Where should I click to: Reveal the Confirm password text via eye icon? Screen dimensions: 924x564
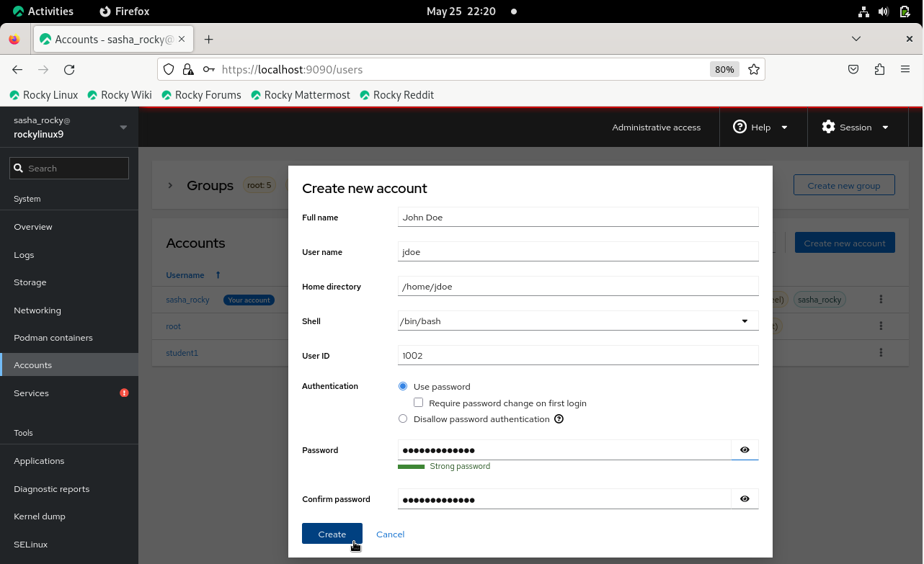pos(745,499)
